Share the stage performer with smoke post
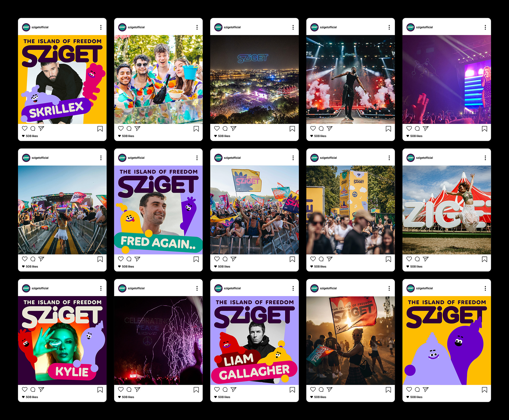 330,128
